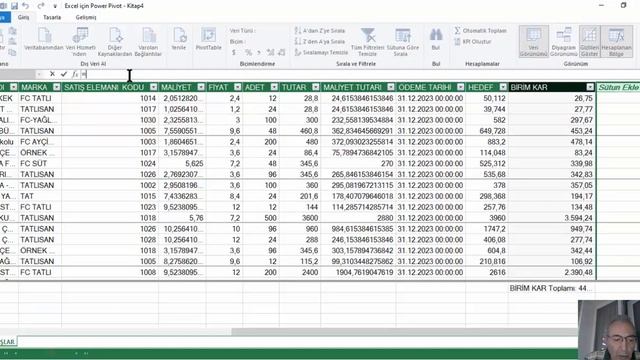The width and height of the screenshot is (640, 360).
Task: Select the FC-YAĞL... brand cell
Action: [40, 120]
